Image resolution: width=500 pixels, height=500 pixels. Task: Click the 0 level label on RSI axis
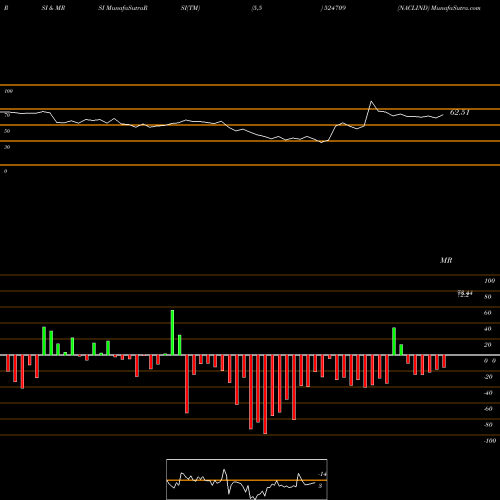(x=5, y=171)
